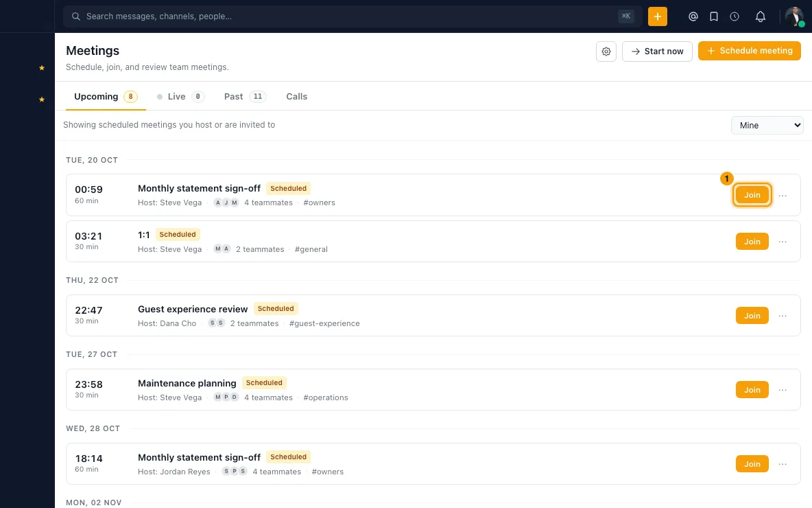Open more options for 18:14 Monthly statement sign-off
This screenshot has height=508, width=812.
pos(783,464)
